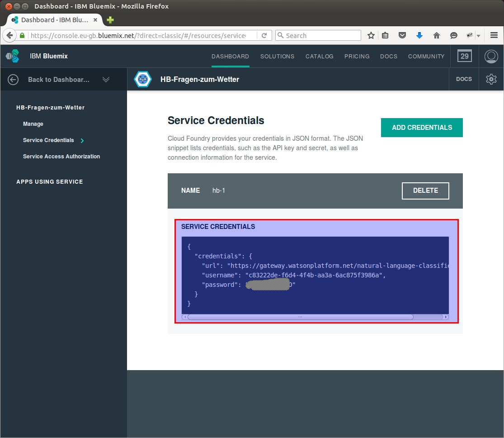Click the credentials scrollbar left arrow
Screen dimensions: 504x438
click(x=184, y=317)
